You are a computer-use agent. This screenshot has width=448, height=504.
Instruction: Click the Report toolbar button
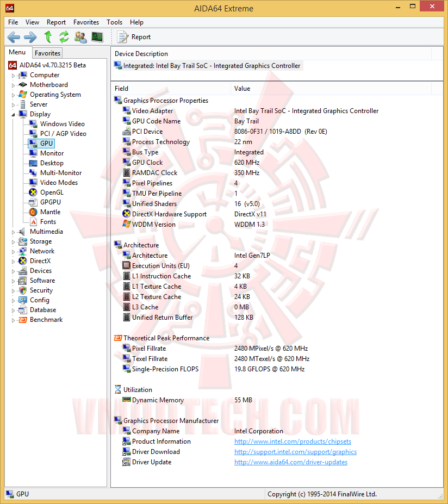coord(134,37)
